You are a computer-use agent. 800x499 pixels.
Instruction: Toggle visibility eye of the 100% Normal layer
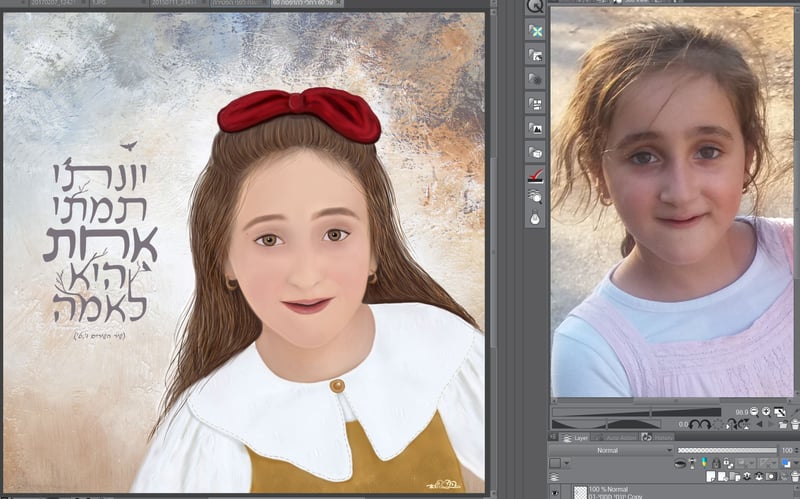[554, 492]
